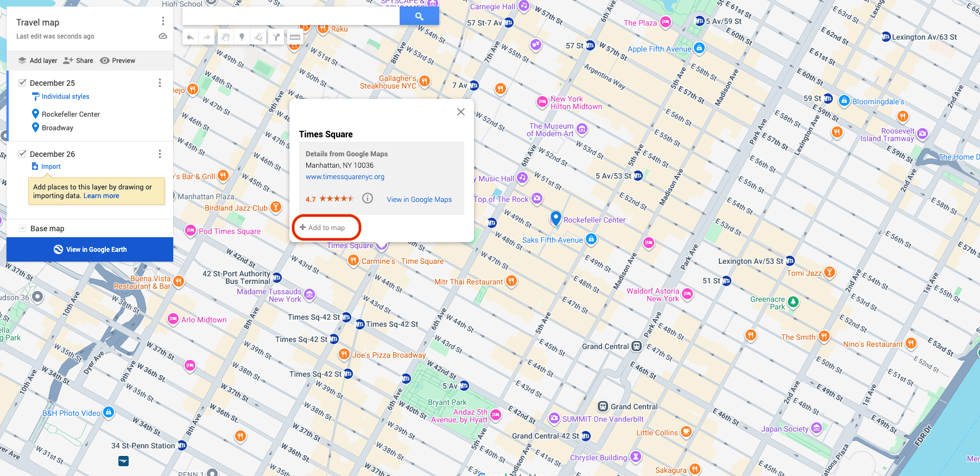Click the B&H Photo Video marker
Viewport: 980px width, 476px height.
pos(109,412)
